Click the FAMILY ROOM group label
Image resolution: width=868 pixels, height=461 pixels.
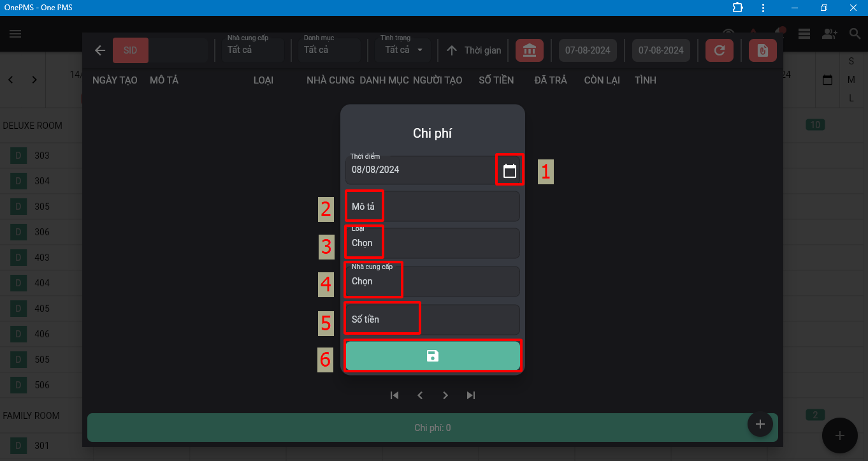coord(31,416)
